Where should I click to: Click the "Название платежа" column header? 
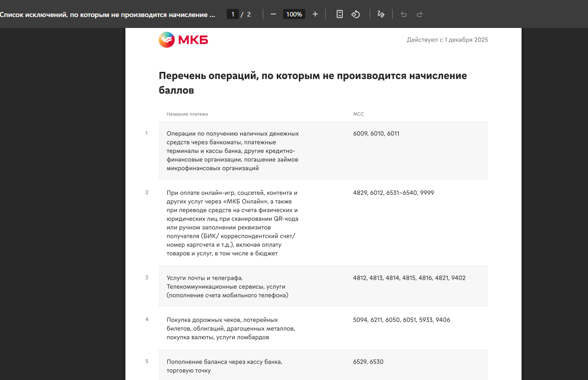pos(187,114)
